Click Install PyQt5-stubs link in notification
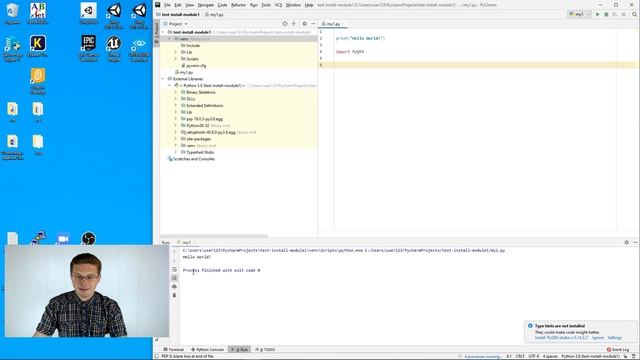 click(x=561, y=338)
